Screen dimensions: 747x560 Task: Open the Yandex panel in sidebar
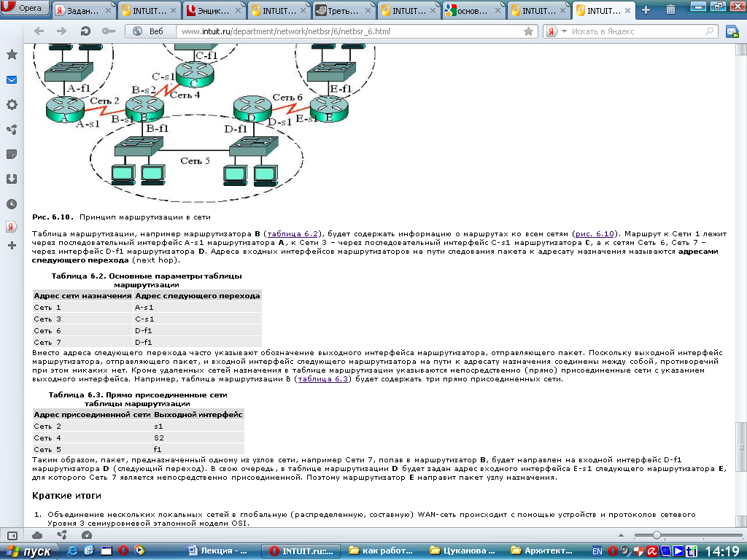12,227
